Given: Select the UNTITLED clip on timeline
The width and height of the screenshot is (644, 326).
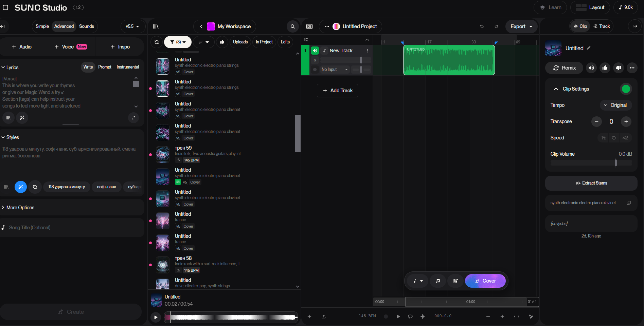Looking at the screenshot, I should point(449,60).
